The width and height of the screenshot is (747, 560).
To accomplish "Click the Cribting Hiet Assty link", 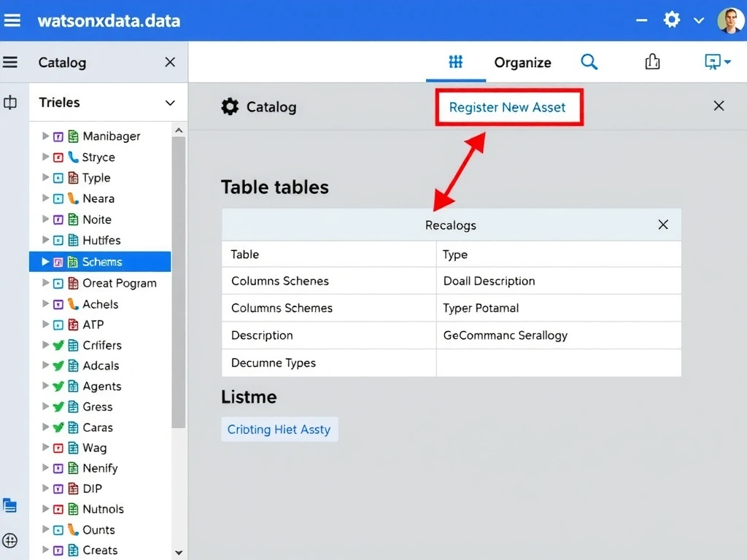I will coord(279,429).
